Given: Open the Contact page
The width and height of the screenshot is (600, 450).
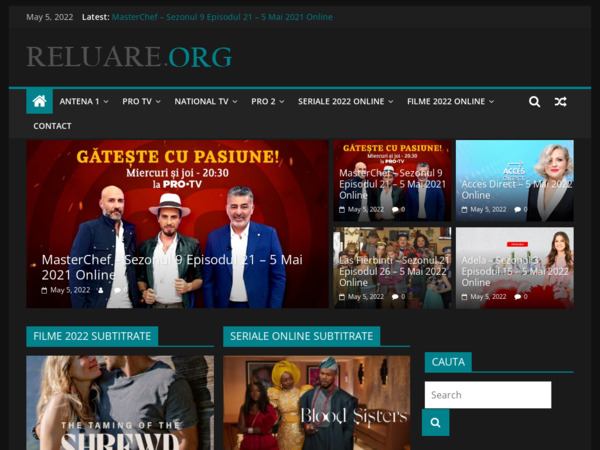Looking at the screenshot, I should pyautogui.click(x=52, y=126).
